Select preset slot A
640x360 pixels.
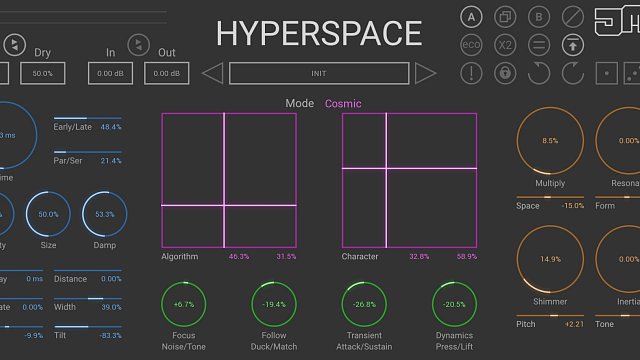[x=471, y=17]
